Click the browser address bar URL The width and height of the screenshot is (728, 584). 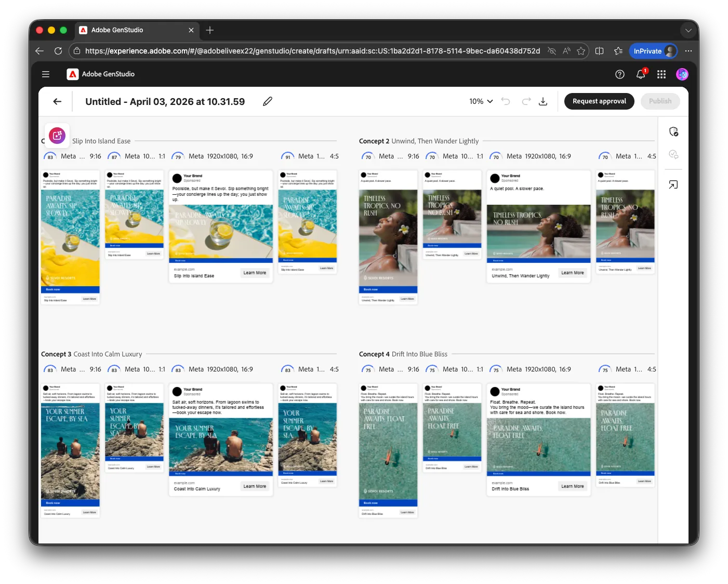click(x=312, y=51)
